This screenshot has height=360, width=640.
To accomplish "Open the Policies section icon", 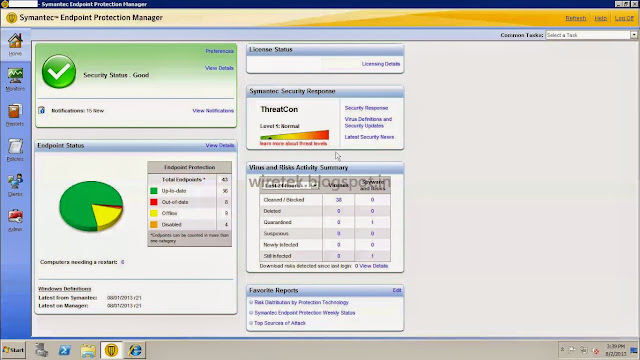I will point(15,146).
